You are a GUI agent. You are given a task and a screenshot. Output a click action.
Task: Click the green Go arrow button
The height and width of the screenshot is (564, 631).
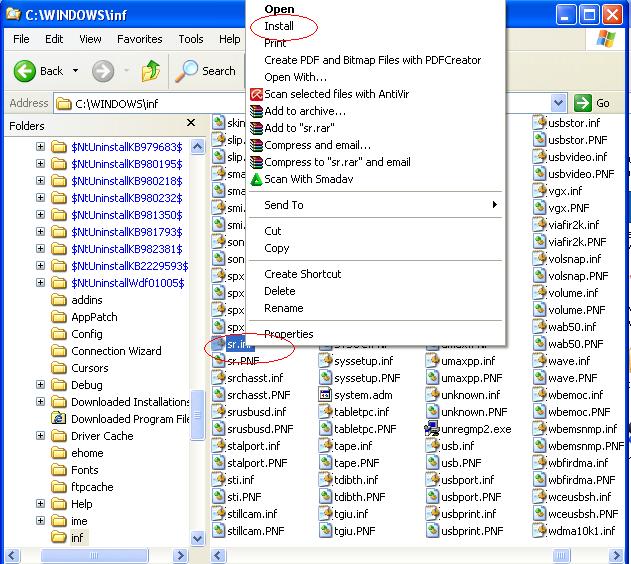point(583,103)
